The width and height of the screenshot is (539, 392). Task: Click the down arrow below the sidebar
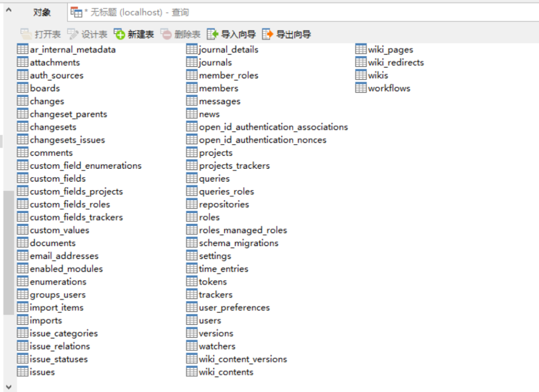click(8, 386)
